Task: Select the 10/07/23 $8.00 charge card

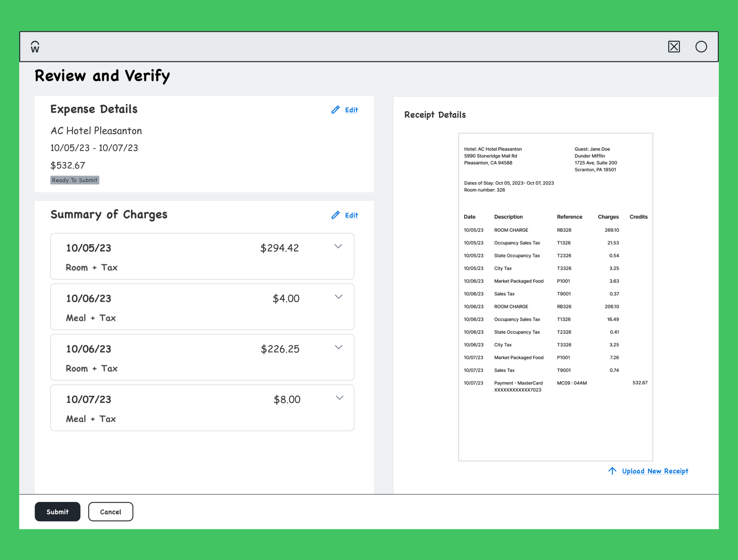Action: [x=202, y=408]
